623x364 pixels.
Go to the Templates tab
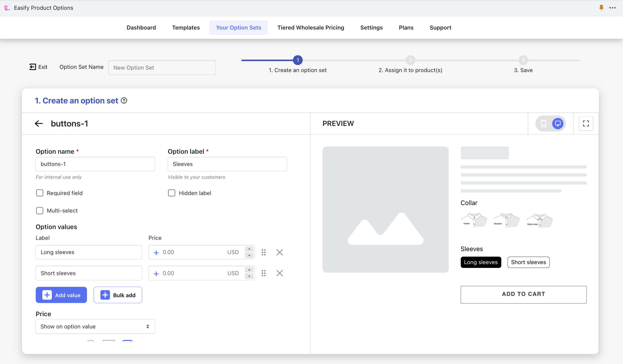[186, 28]
